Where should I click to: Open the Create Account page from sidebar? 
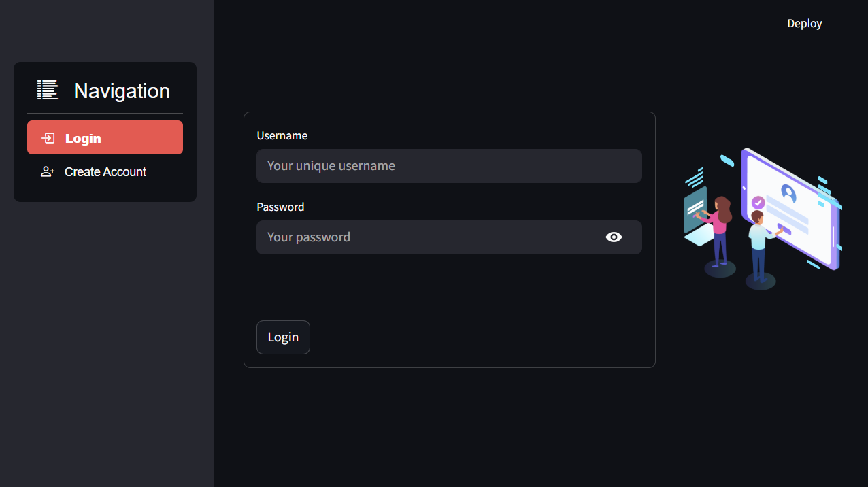pos(105,171)
